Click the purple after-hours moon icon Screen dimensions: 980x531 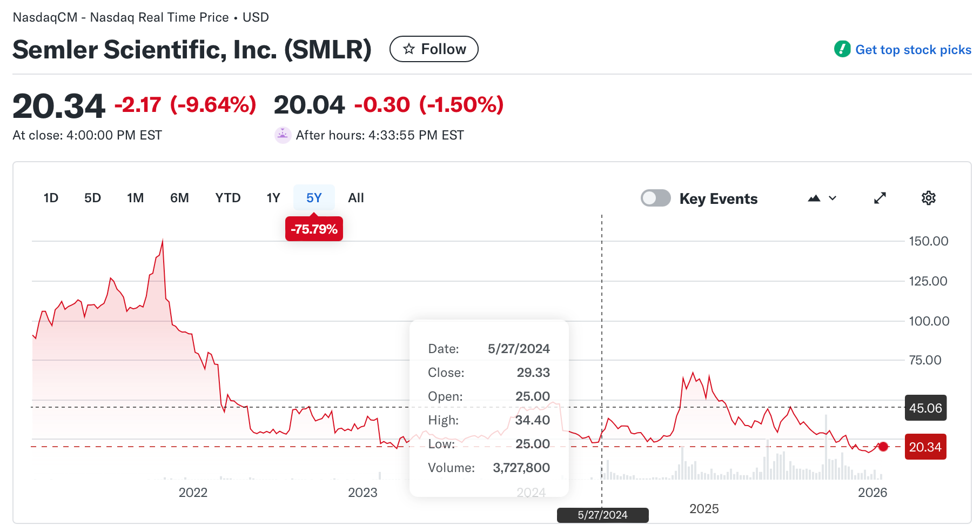281,135
